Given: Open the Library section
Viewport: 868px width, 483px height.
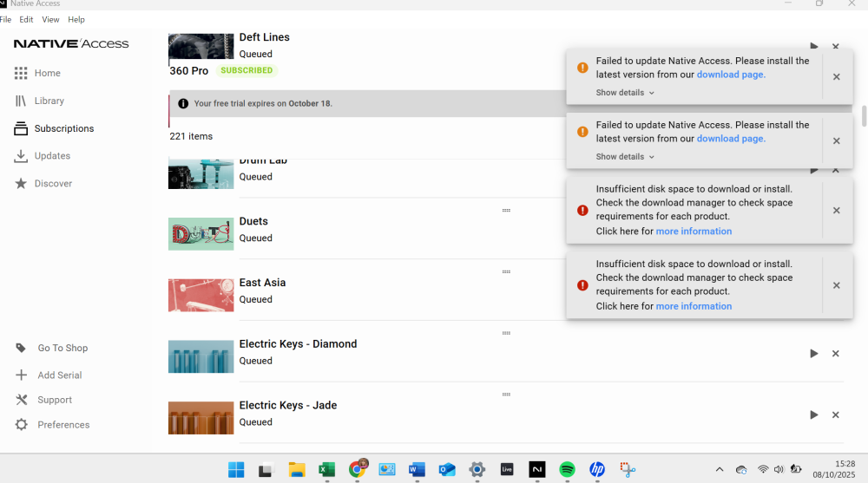Looking at the screenshot, I should (39, 101).
